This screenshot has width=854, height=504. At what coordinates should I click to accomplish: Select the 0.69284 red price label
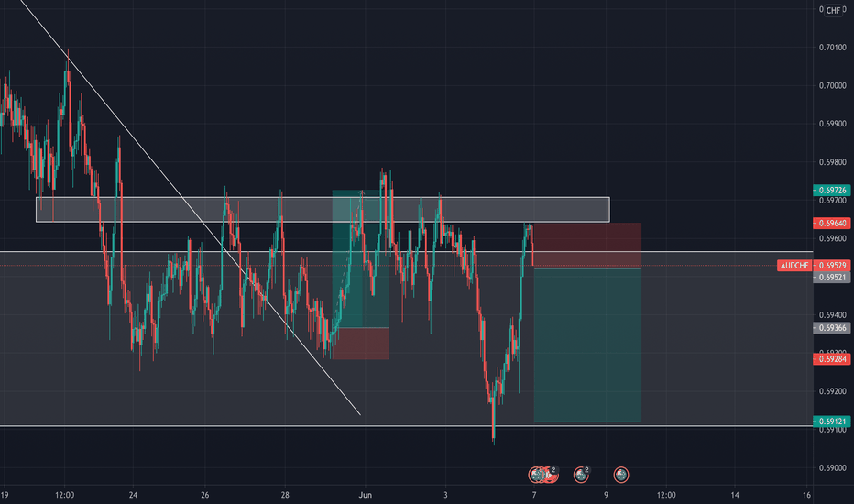click(x=832, y=358)
